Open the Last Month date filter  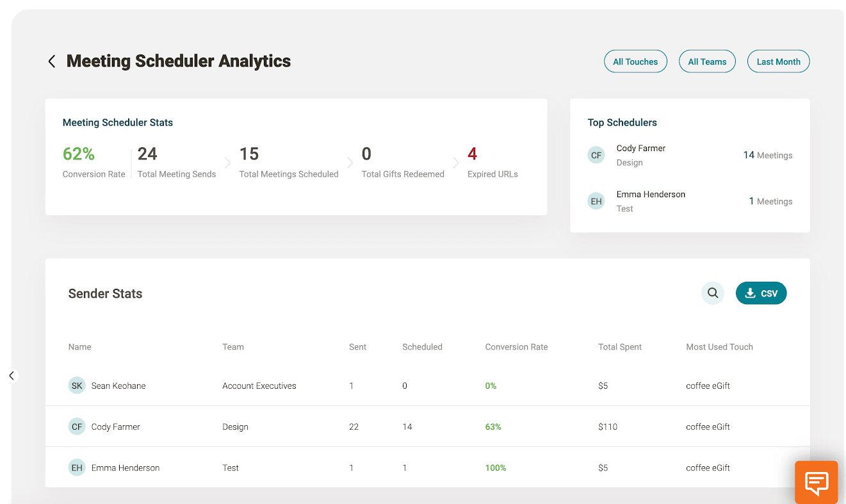pyautogui.click(x=778, y=61)
